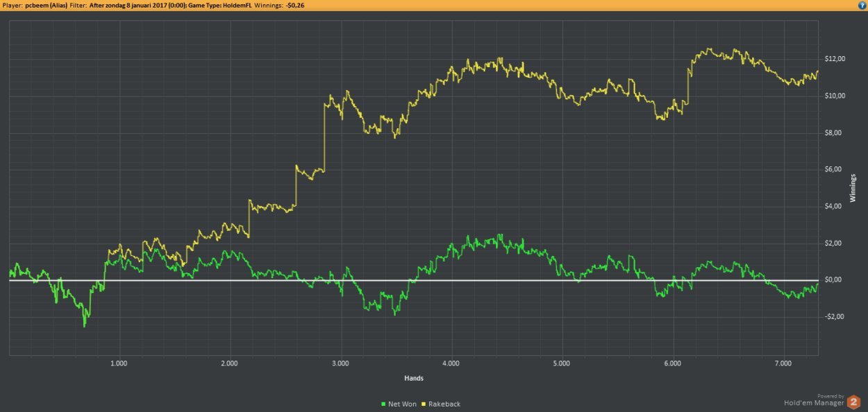Toggle the Net Won series legend label
The width and height of the screenshot is (868, 412).
[x=403, y=404]
